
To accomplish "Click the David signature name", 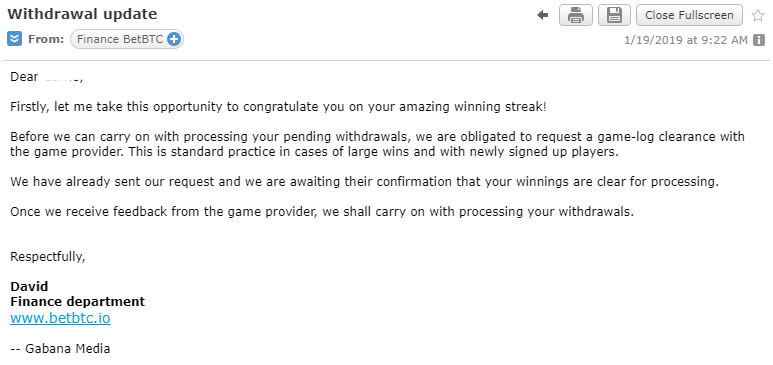I will pos(29,287).
